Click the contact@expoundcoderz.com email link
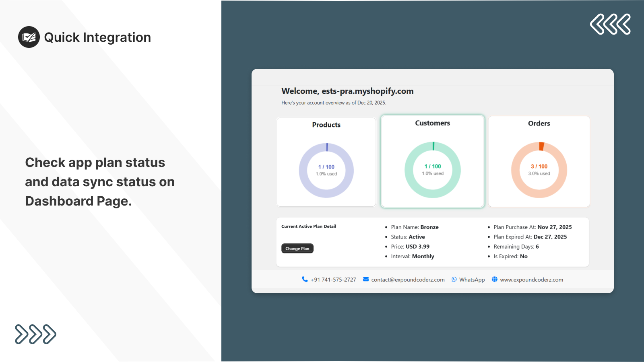Viewport: 644px width, 362px height. [x=408, y=280]
